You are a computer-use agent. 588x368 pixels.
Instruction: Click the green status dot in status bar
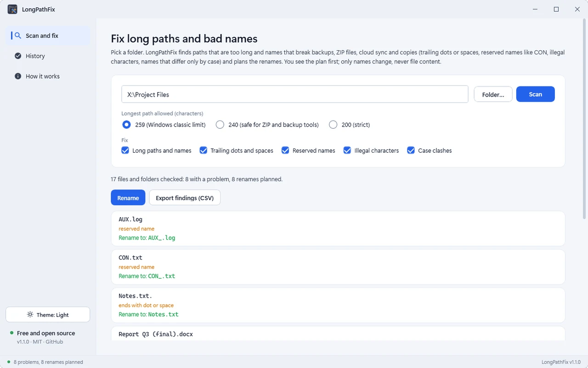(9, 362)
